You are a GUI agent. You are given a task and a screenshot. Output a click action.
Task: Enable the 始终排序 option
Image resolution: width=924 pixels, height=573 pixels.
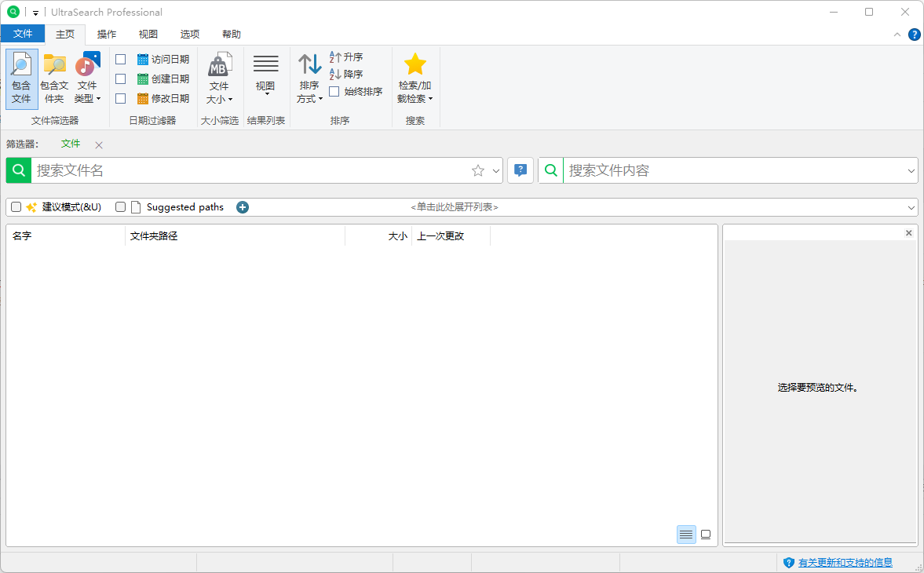tap(334, 90)
